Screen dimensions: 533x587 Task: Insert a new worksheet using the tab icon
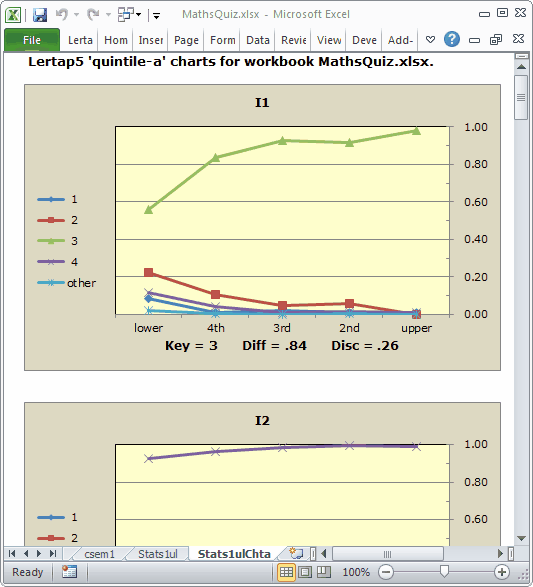[296, 553]
